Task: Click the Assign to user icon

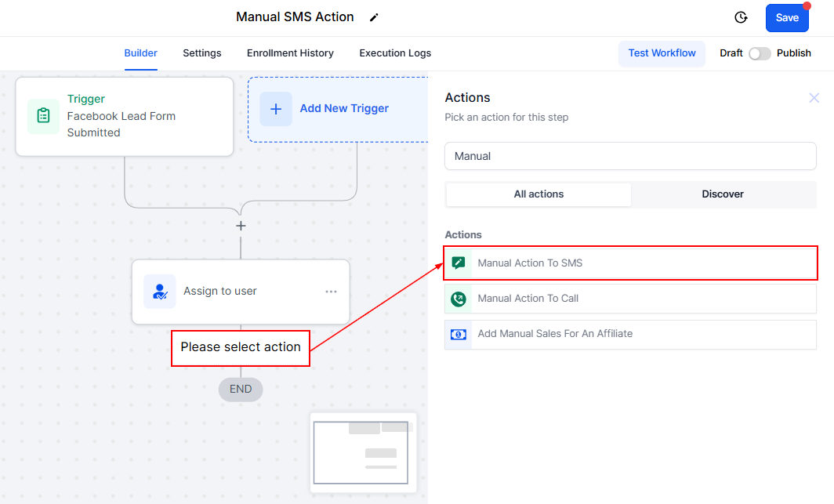Action: (x=160, y=292)
